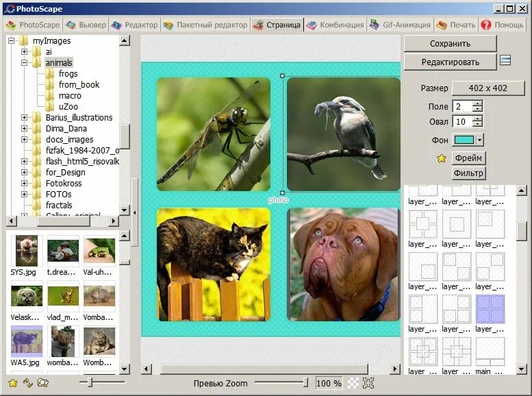Select the dragonfly photo in collage
The width and height of the screenshot is (532, 396).
[x=214, y=134]
